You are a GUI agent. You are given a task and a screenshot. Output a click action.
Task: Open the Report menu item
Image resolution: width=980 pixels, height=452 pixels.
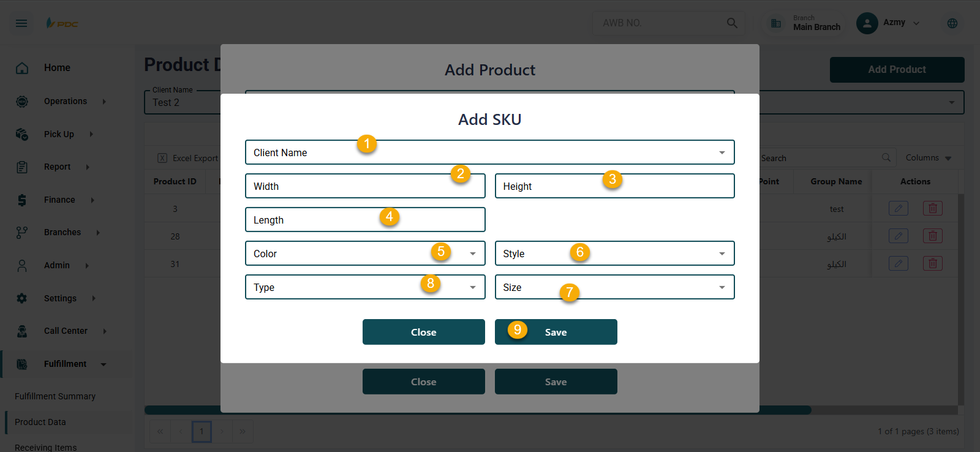tap(57, 167)
